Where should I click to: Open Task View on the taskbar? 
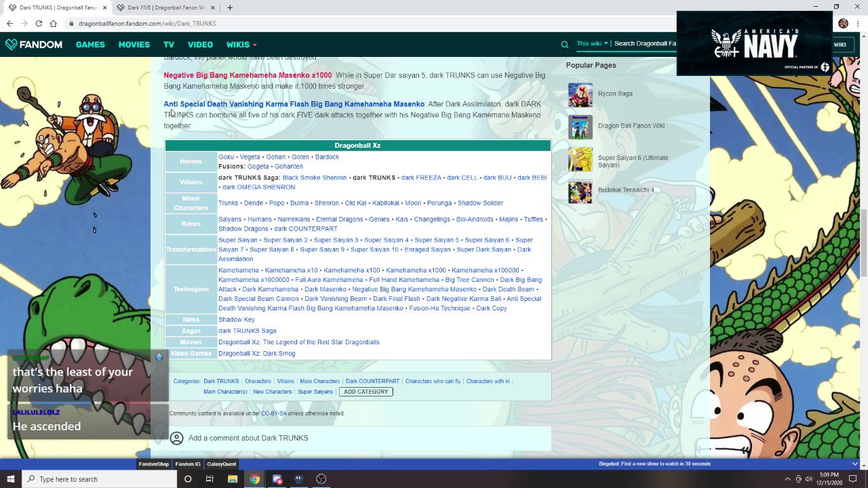click(x=210, y=479)
